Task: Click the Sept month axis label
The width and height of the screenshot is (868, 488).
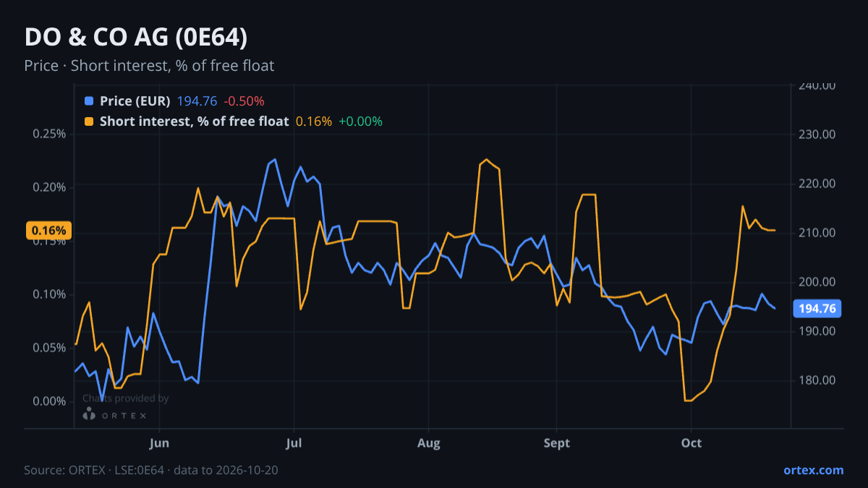Action: tap(556, 442)
